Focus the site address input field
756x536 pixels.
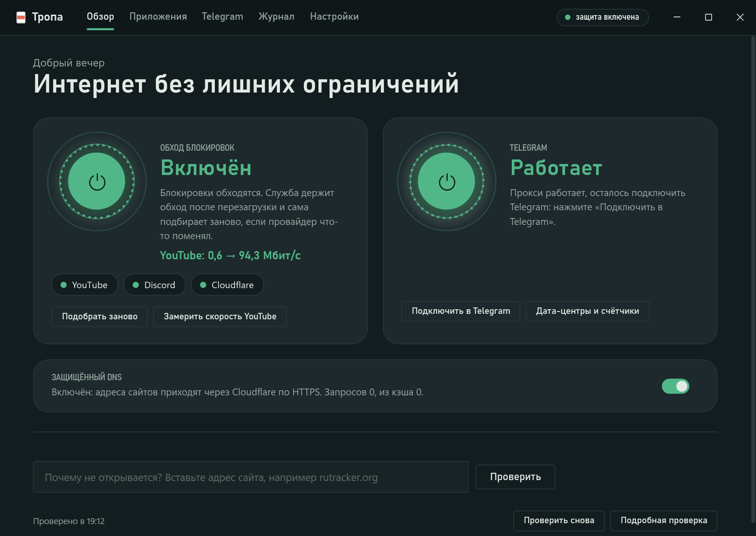point(251,477)
